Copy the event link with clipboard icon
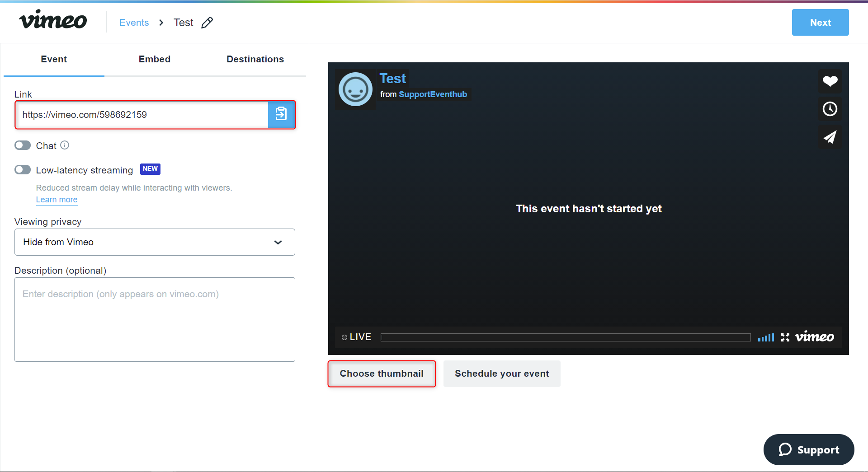 281,115
